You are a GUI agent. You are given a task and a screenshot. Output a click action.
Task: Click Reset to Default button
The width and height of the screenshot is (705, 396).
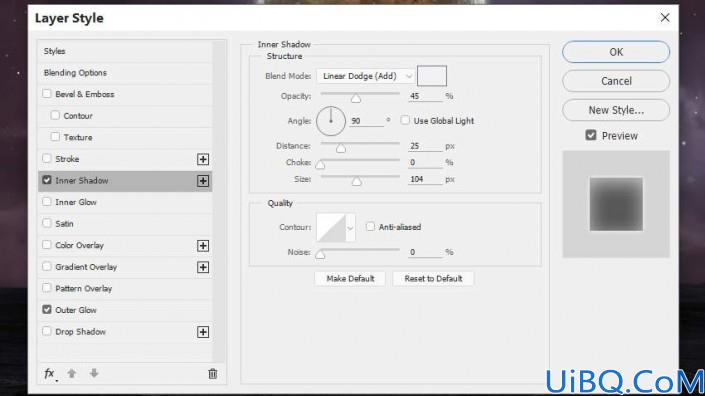(433, 279)
